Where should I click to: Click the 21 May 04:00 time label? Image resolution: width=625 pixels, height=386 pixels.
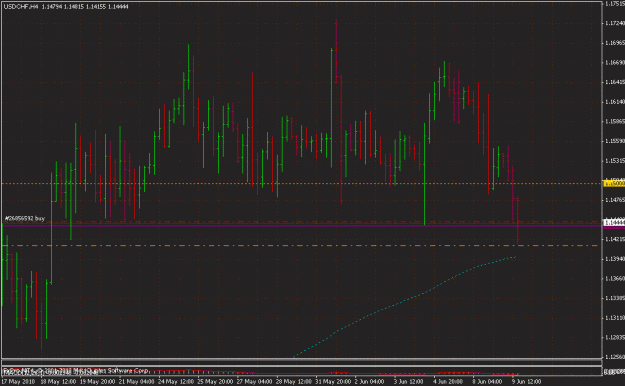pyautogui.click(x=137, y=382)
